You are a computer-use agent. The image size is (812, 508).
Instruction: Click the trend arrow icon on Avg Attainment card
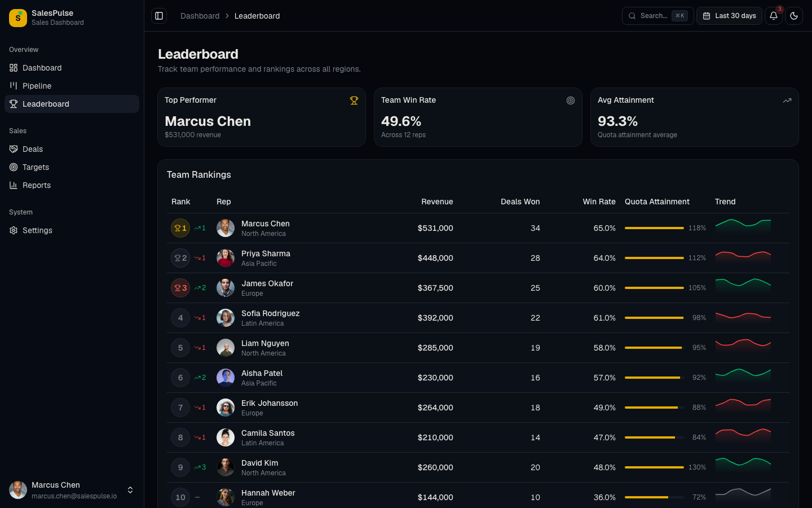click(787, 100)
